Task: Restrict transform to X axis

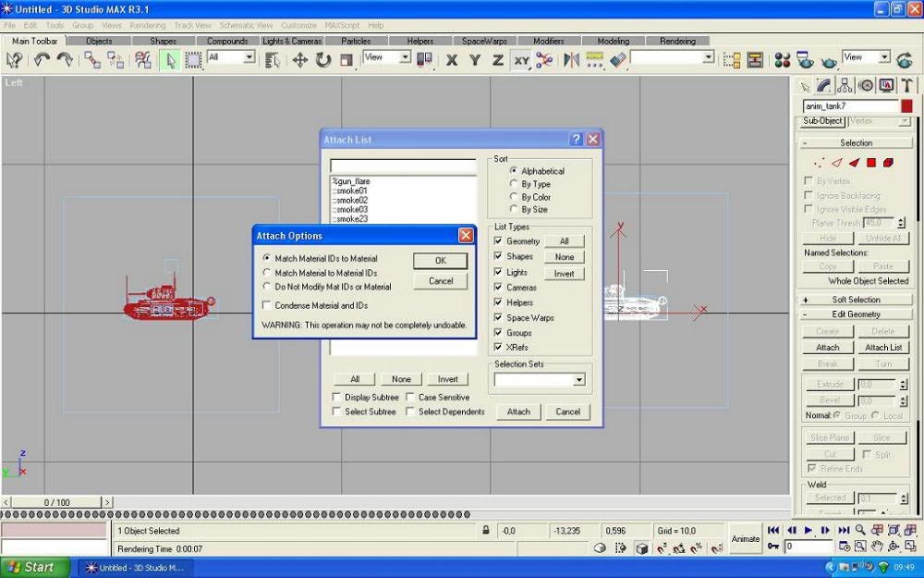Action: 452,59
